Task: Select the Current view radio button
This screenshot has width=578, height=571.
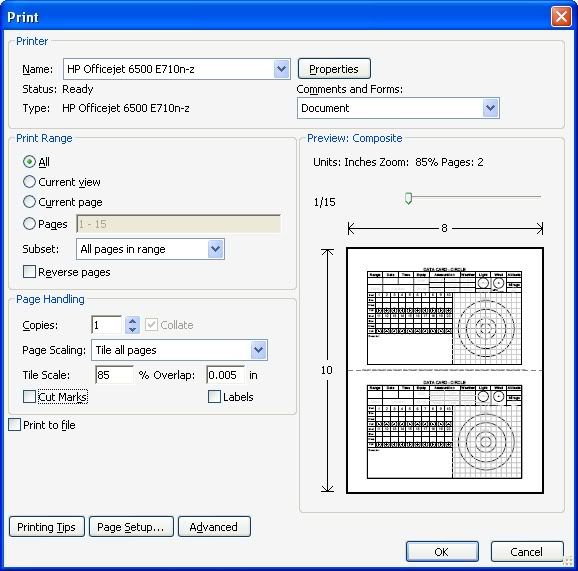Action: point(29,182)
